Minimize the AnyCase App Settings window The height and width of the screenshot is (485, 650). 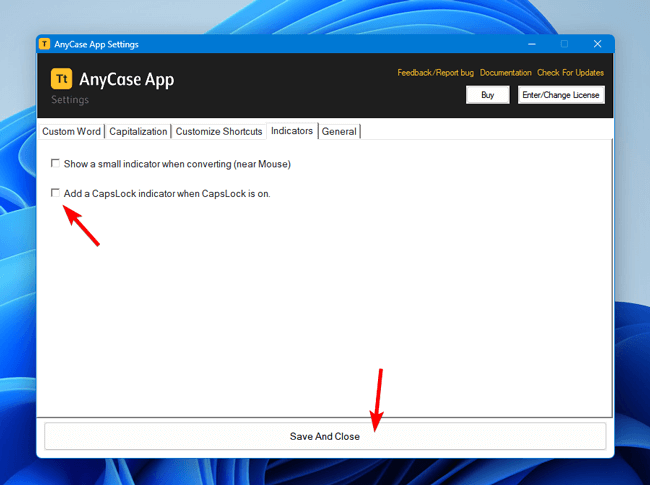(532, 44)
